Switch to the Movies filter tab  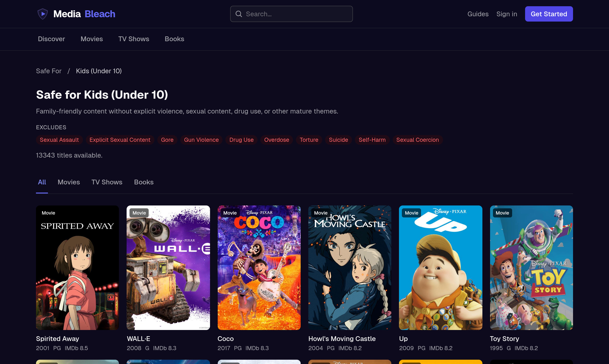pos(69,182)
